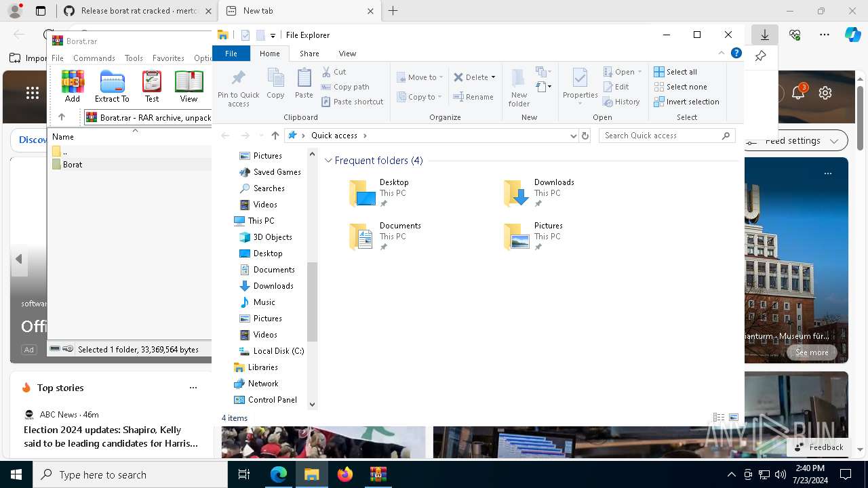Select the Documents frequent folder

click(x=385, y=237)
